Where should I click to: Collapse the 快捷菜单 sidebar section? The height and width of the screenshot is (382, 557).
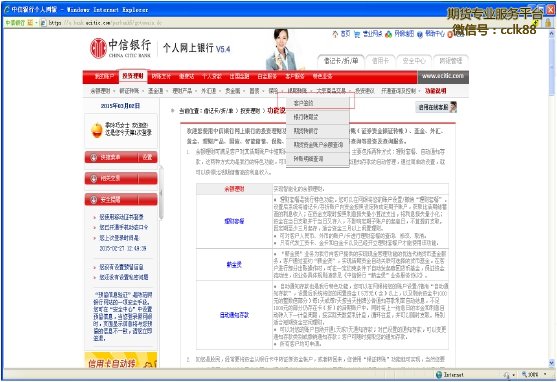point(94,157)
